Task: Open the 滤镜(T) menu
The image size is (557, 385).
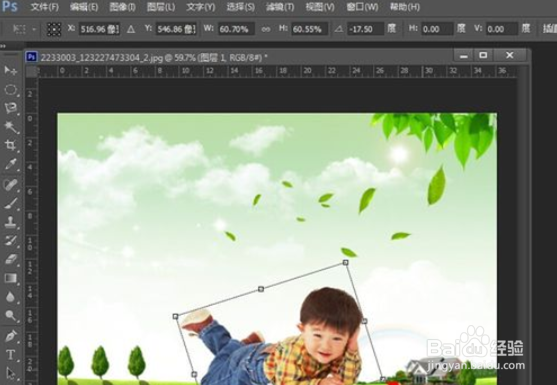Action: pos(280,7)
